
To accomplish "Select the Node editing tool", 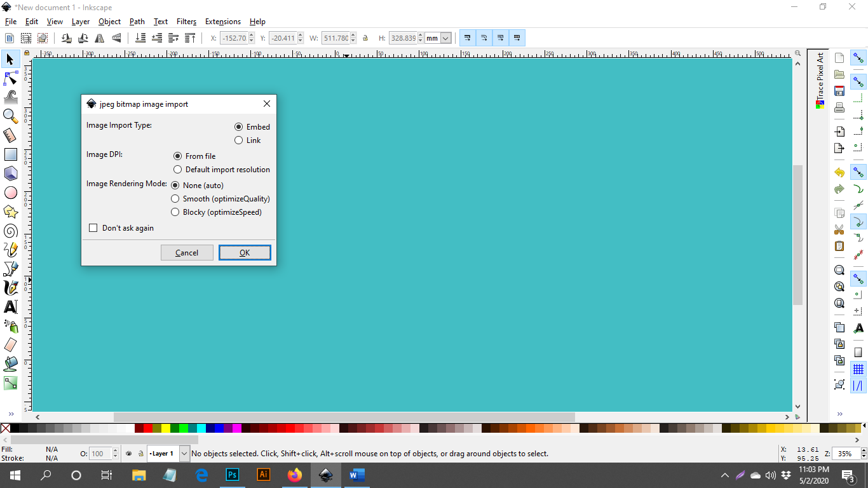I will click(11, 79).
